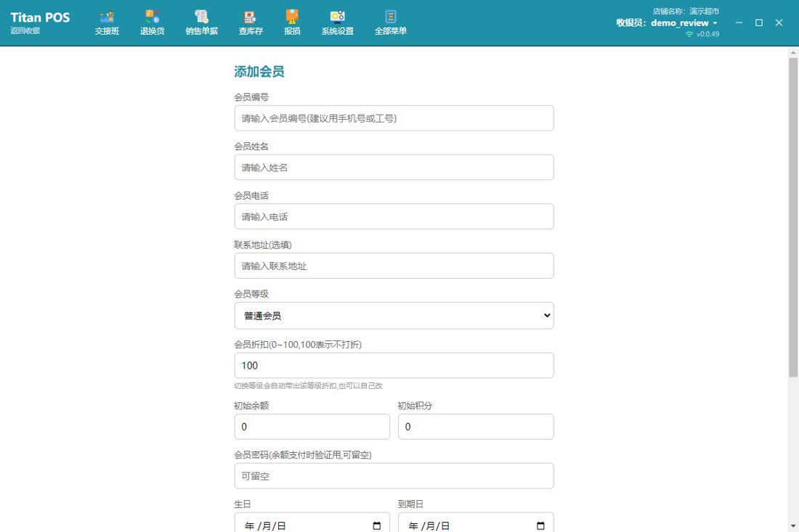Click the 店铺名称: 演示超市 text

point(686,11)
